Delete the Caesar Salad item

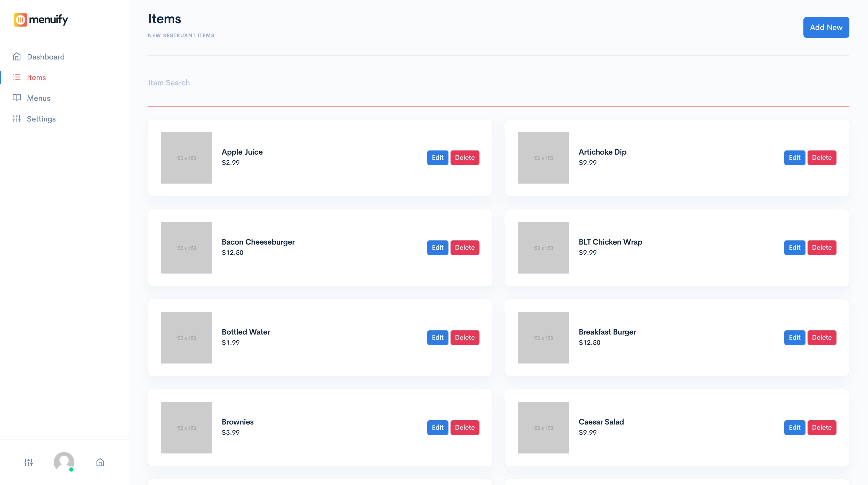coord(822,427)
